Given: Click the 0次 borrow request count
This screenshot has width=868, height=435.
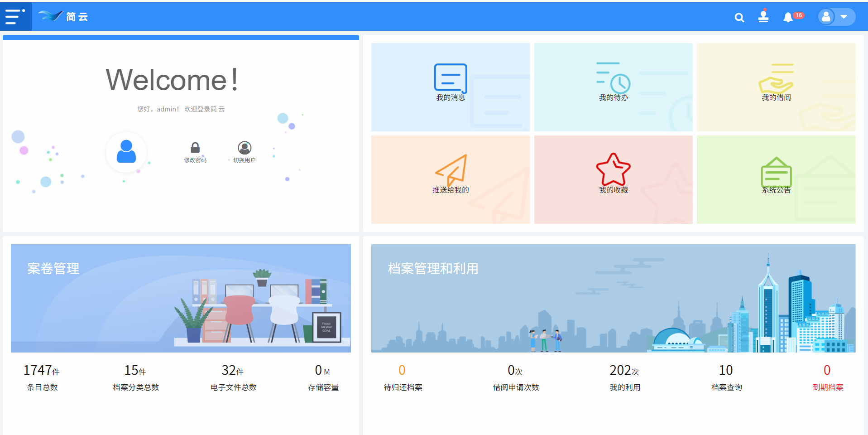Looking at the screenshot, I should coord(515,370).
